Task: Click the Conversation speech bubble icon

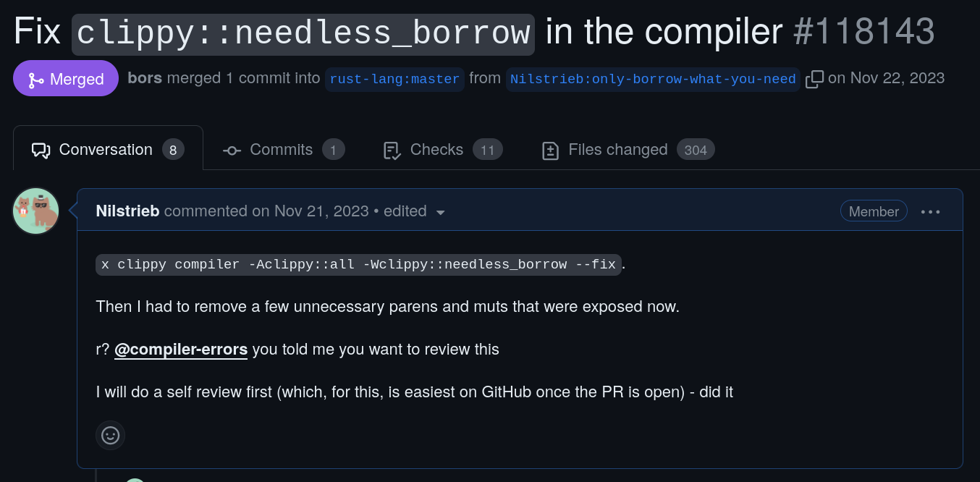Action: (x=41, y=150)
